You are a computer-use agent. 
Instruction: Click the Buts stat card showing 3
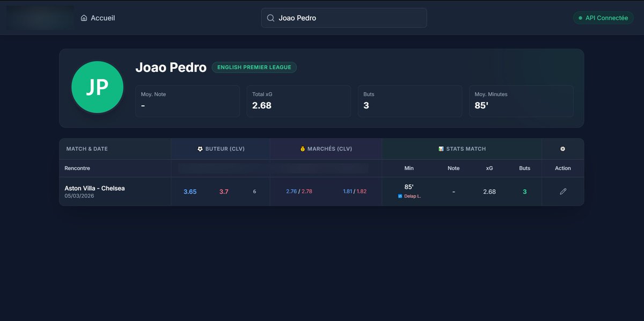coord(410,101)
